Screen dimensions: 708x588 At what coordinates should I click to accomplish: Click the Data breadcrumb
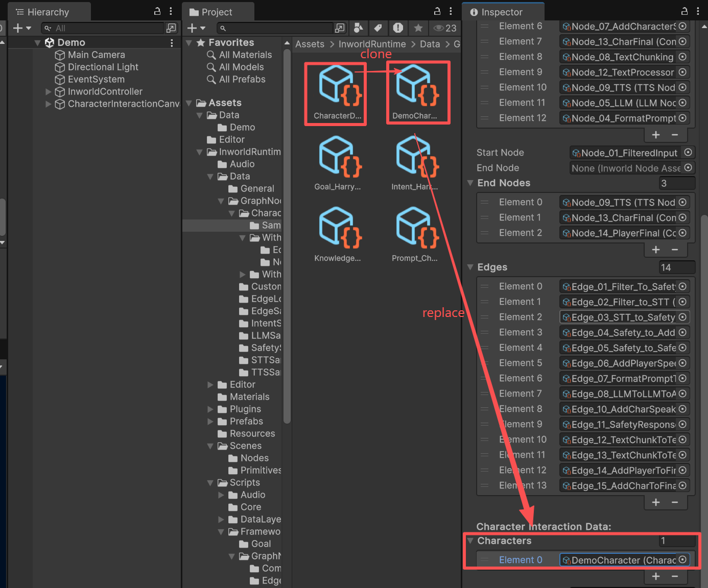point(430,44)
